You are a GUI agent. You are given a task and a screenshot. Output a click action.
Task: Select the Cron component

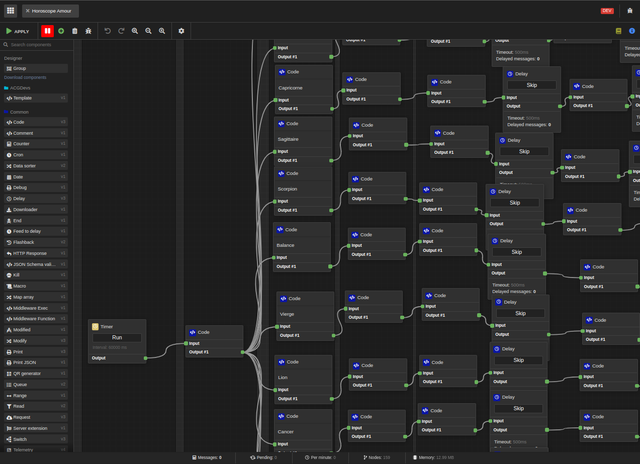36,155
